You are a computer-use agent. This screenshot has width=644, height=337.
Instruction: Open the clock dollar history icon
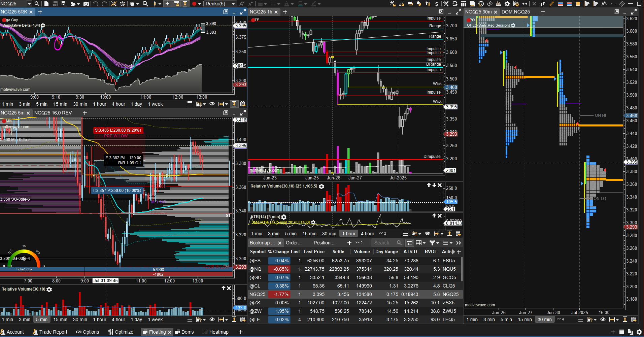tap(481, 4)
